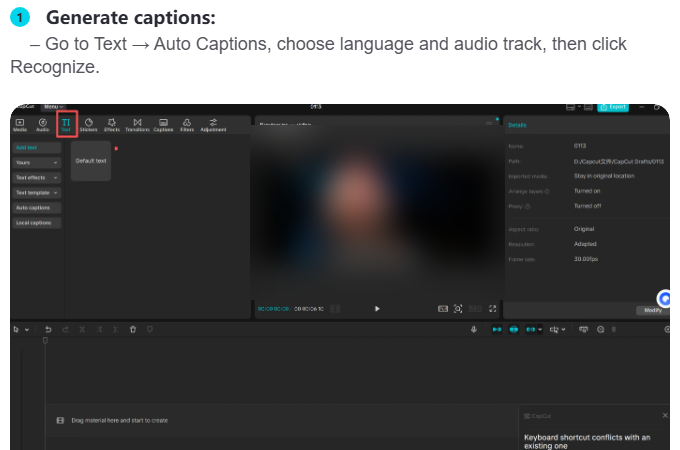Image resolution: width=680 pixels, height=450 pixels.
Task: Click the Split icon in timeline toolbar
Action: 82,329
